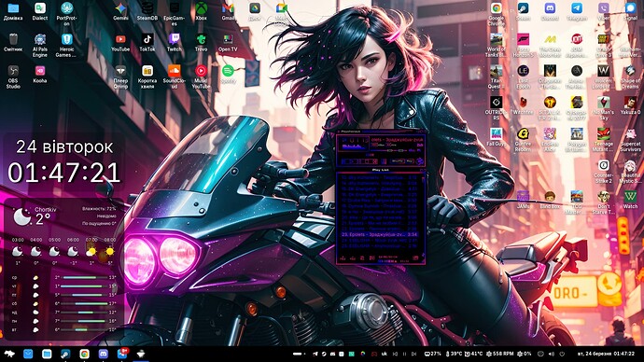644x362 pixels.
Task: Open the Signal desktop icon
Action: click(630, 11)
